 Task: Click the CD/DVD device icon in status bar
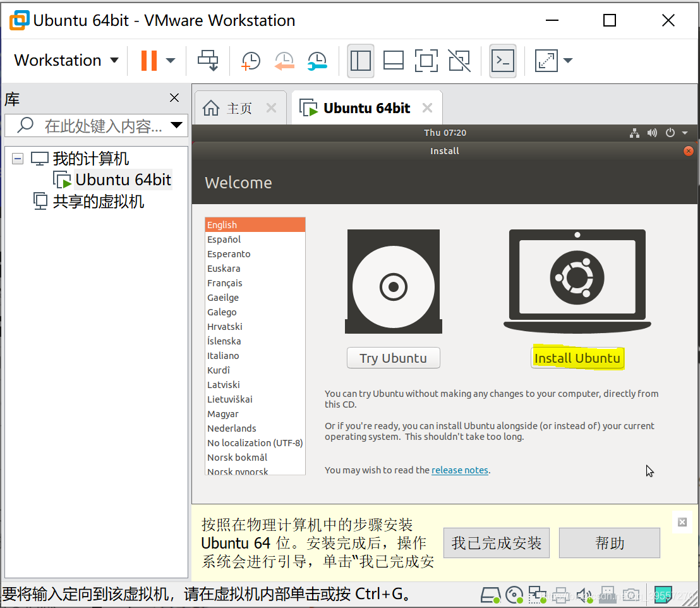click(x=514, y=595)
